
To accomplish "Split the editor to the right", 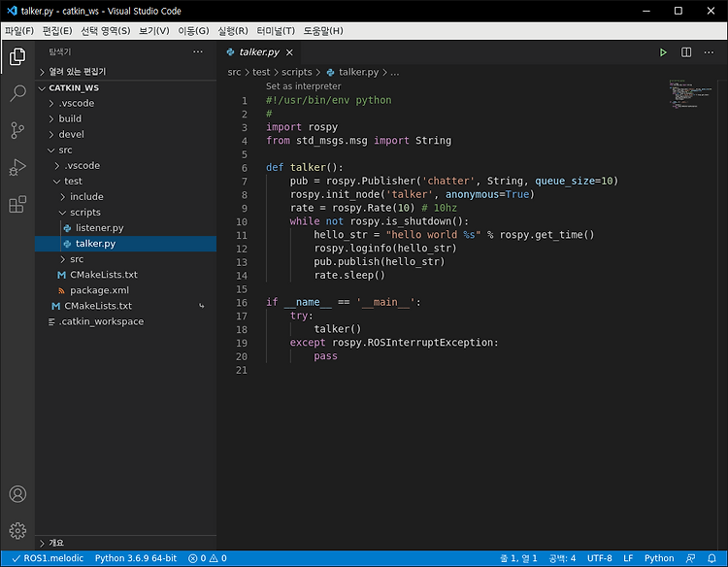I will [x=686, y=52].
